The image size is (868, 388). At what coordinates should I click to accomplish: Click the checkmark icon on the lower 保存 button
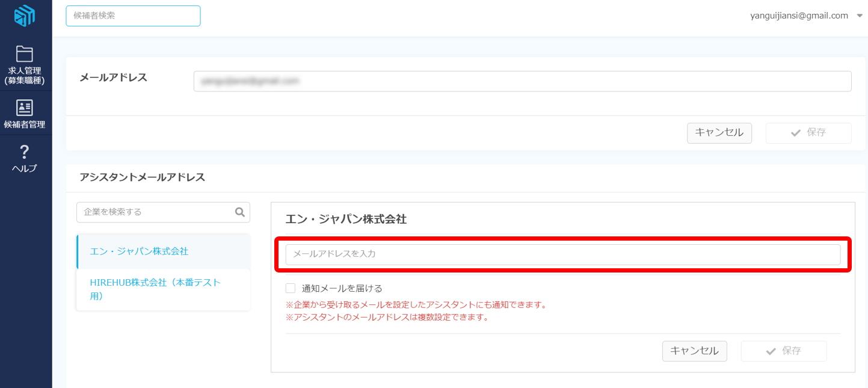[x=771, y=351]
